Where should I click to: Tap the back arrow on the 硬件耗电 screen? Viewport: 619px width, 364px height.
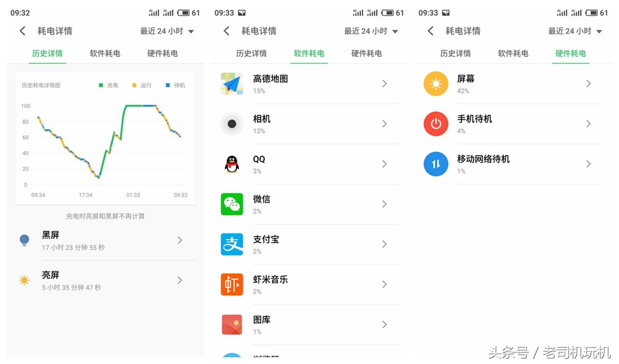(430, 31)
